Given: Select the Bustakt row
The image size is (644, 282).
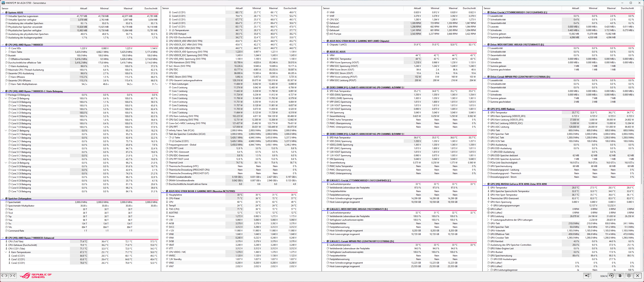Looking at the screenshot, I should coord(80,56).
